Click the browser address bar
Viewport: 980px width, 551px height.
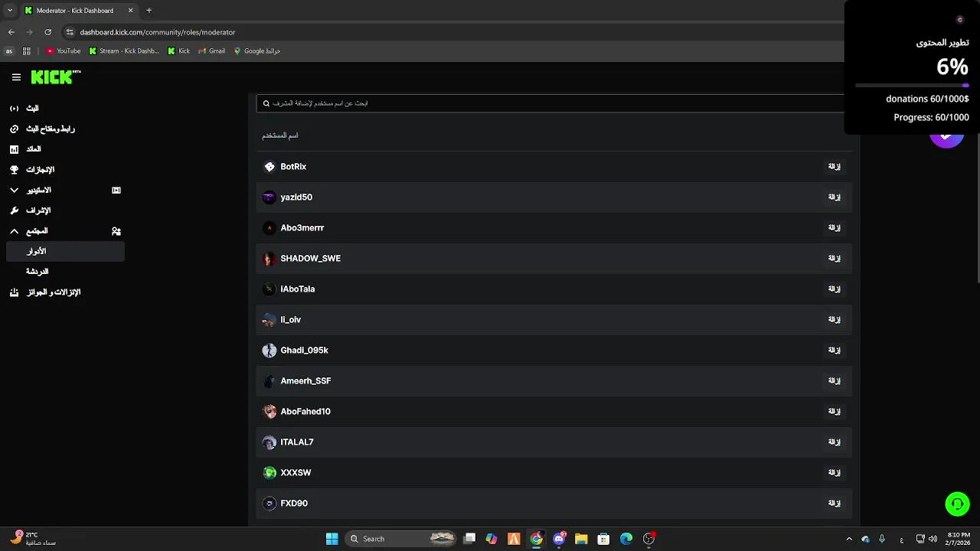(452, 32)
